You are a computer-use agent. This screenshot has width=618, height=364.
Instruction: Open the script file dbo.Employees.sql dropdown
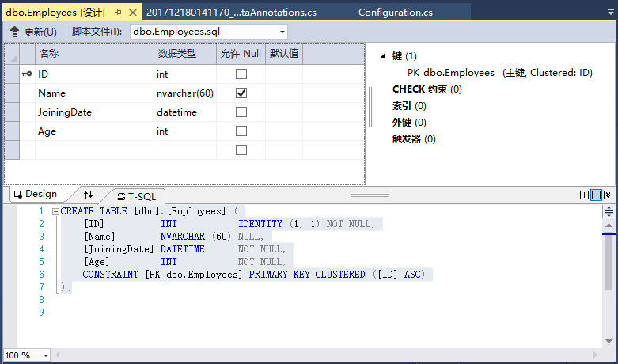pyautogui.click(x=282, y=32)
